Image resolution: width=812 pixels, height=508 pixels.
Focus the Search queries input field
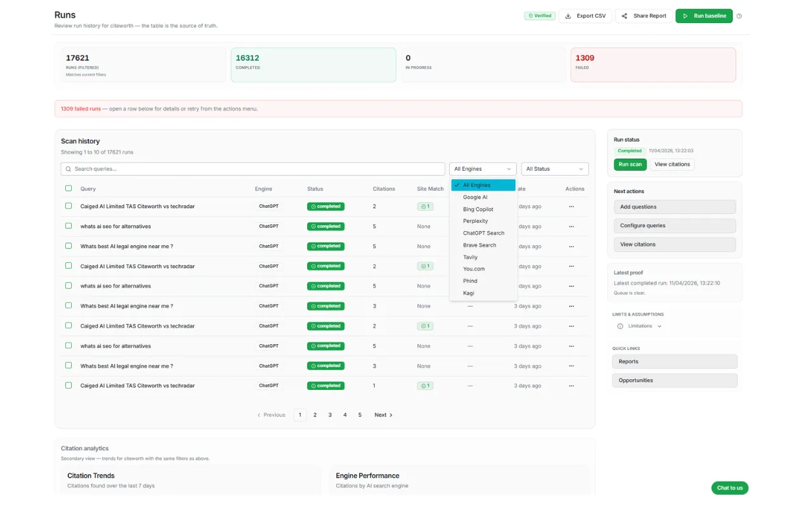tap(253, 169)
